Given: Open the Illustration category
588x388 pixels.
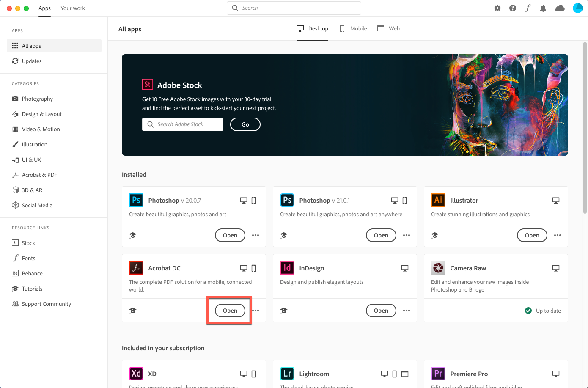Looking at the screenshot, I should pyautogui.click(x=54, y=144).
